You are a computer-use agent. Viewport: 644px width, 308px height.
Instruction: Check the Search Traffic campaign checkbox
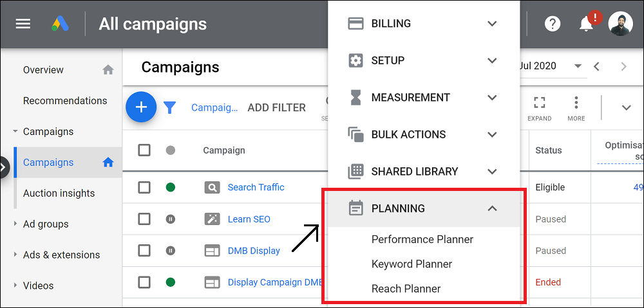point(144,187)
